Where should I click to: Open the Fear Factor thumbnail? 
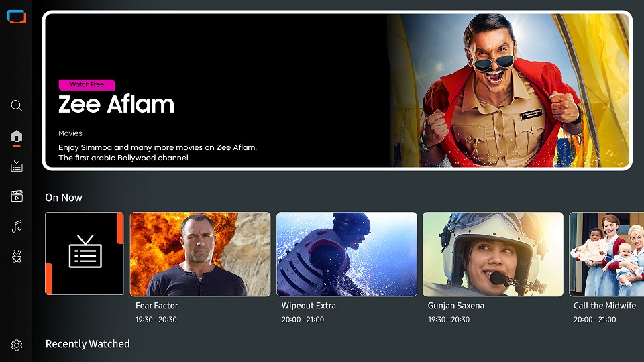coord(200,253)
